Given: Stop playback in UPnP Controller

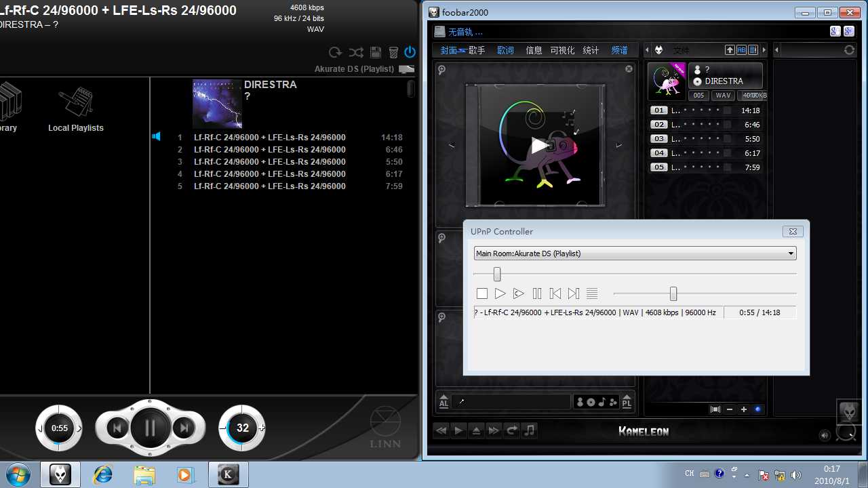Looking at the screenshot, I should (x=482, y=293).
